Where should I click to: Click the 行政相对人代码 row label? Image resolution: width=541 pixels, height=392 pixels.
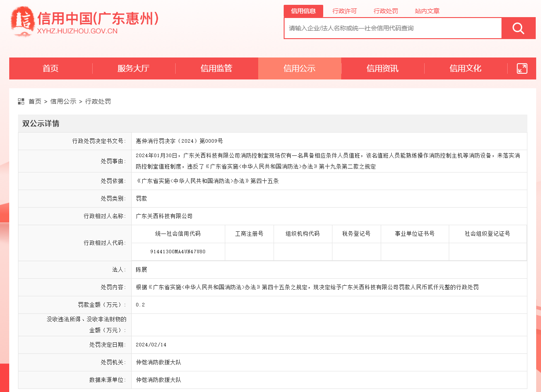(x=105, y=243)
